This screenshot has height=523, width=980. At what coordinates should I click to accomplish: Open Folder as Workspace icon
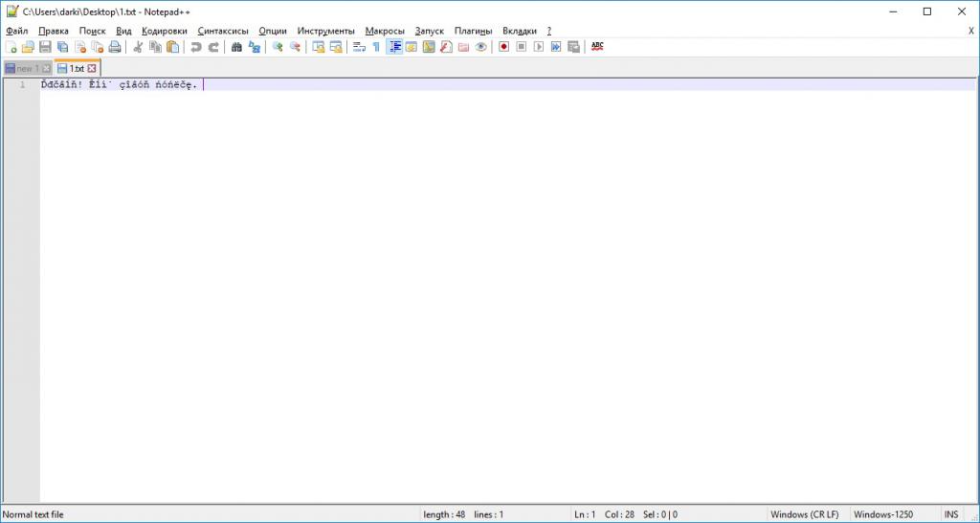tap(464, 47)
